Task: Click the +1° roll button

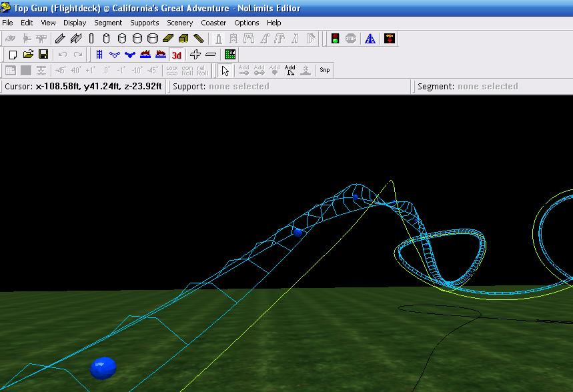Action: pyautogui.click(x=91, y=70)
